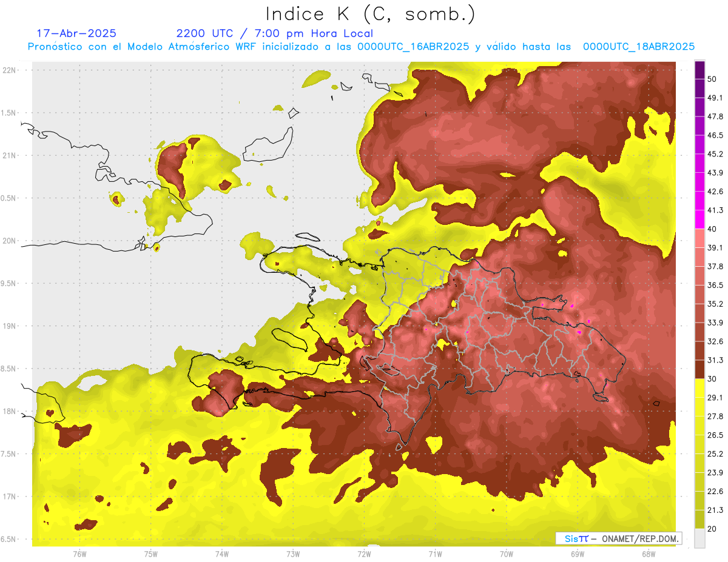This screenshot has width=728, height=562.
Task: Click the title "Indice K (C, somb.)"
Action: [371, 13]
